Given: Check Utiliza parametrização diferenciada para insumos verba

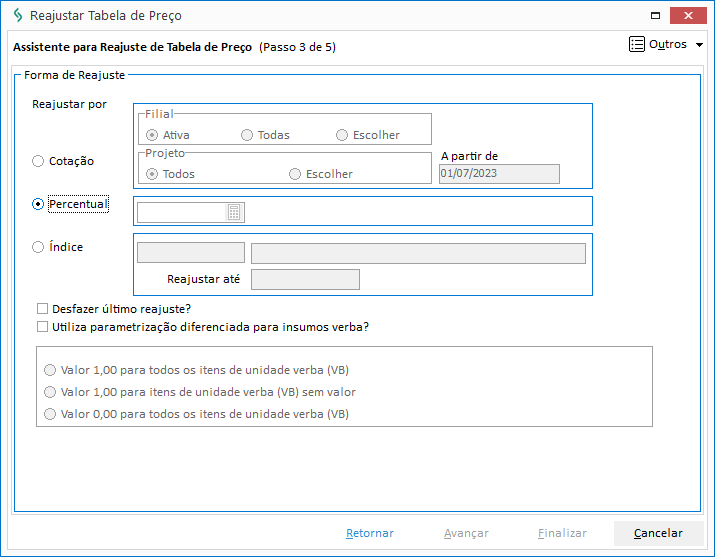Looking at the screenshot, I should tap(42, 327).
